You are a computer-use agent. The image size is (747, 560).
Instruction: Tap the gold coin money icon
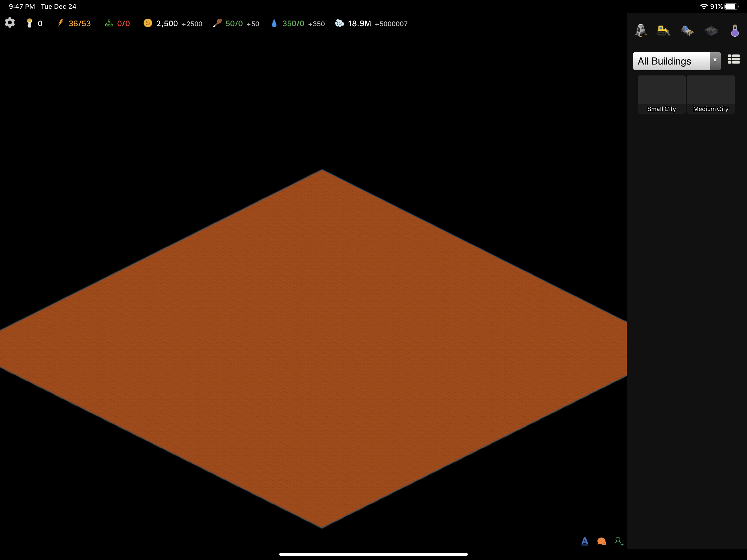(x=148, y=23)
